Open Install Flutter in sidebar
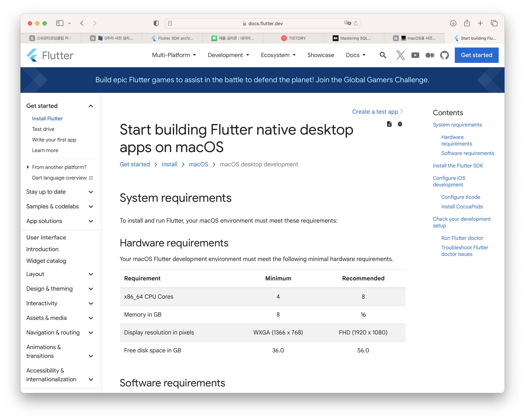This screenshot has width=525, height=420. 47,119
